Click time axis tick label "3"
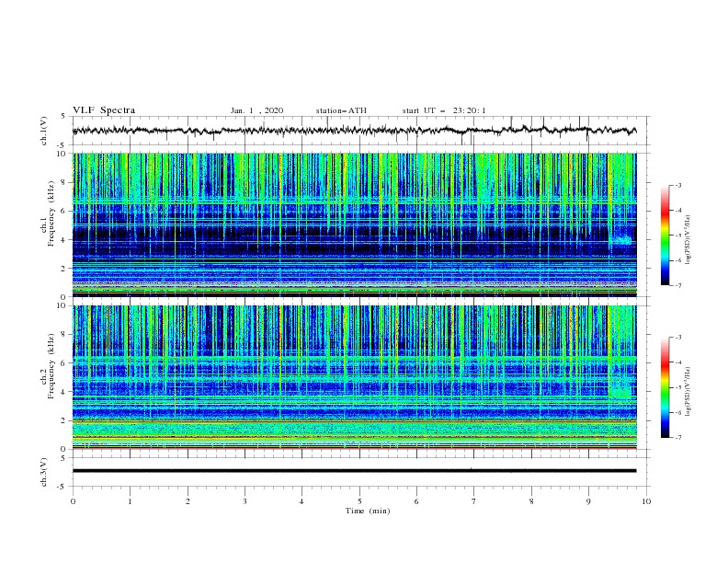The image size is (728, 563). pos(245,501)
